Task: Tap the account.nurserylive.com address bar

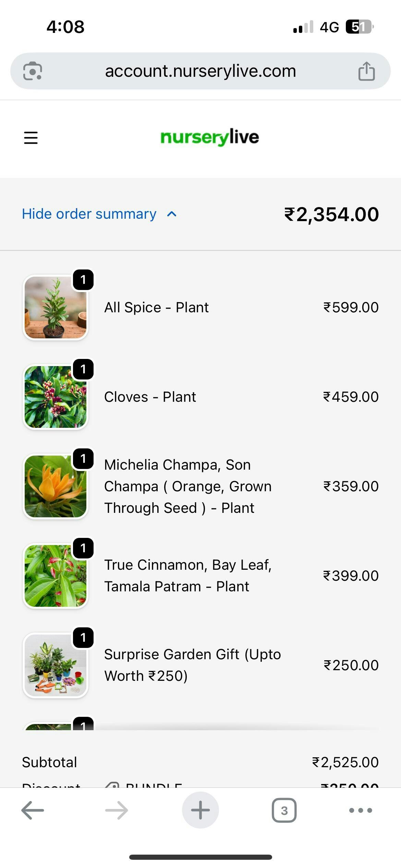Action: pyautogui.click(x=200, y=71)
